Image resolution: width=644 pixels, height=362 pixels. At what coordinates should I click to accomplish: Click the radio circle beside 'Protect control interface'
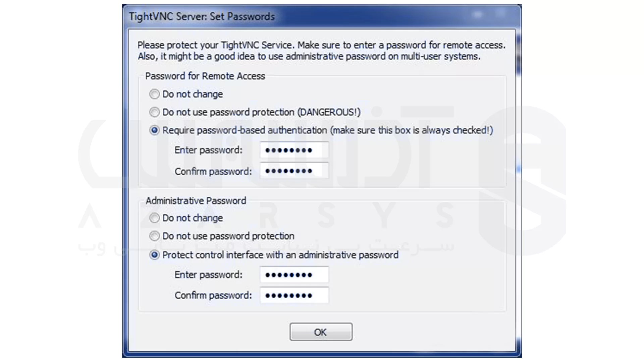coord(154,255)
